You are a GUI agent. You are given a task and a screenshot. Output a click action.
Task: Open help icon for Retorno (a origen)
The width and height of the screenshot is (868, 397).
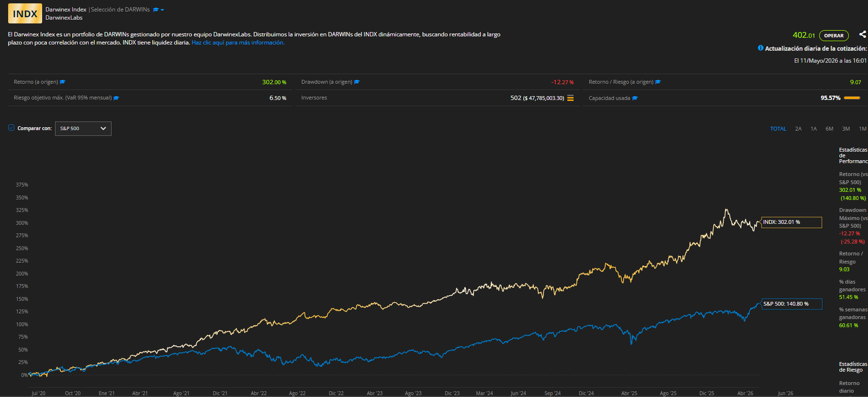[63, 82]
